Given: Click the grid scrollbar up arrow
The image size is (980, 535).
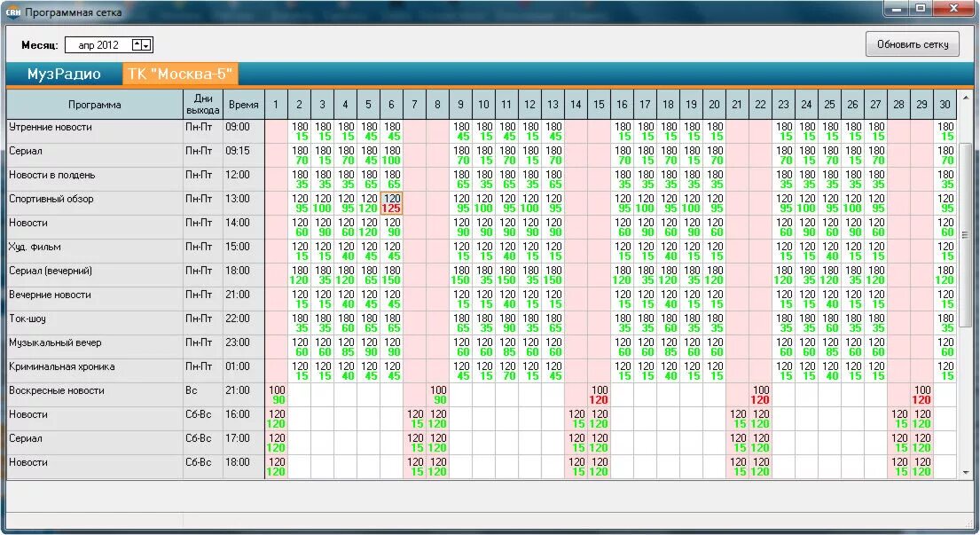Looking at the screenshot, I should pyautogui.click(x=965, y=98).
